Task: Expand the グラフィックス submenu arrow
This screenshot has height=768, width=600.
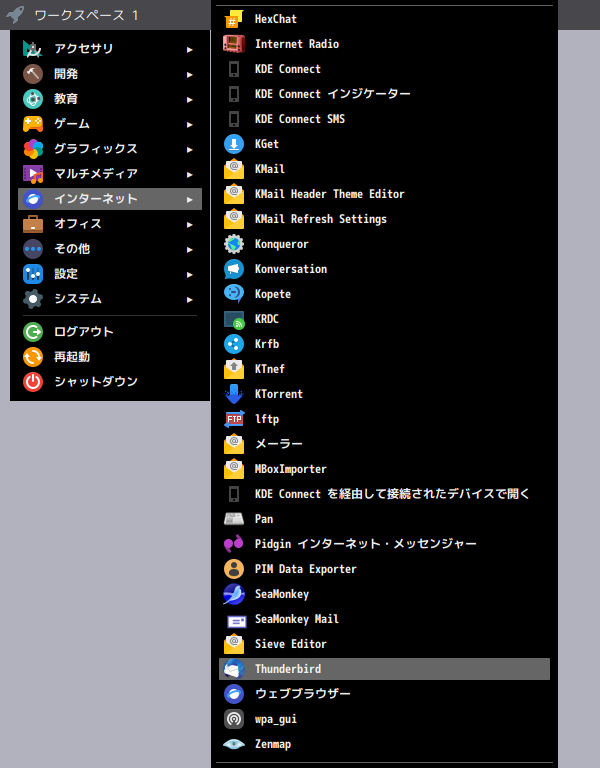Action: [190, 149]
